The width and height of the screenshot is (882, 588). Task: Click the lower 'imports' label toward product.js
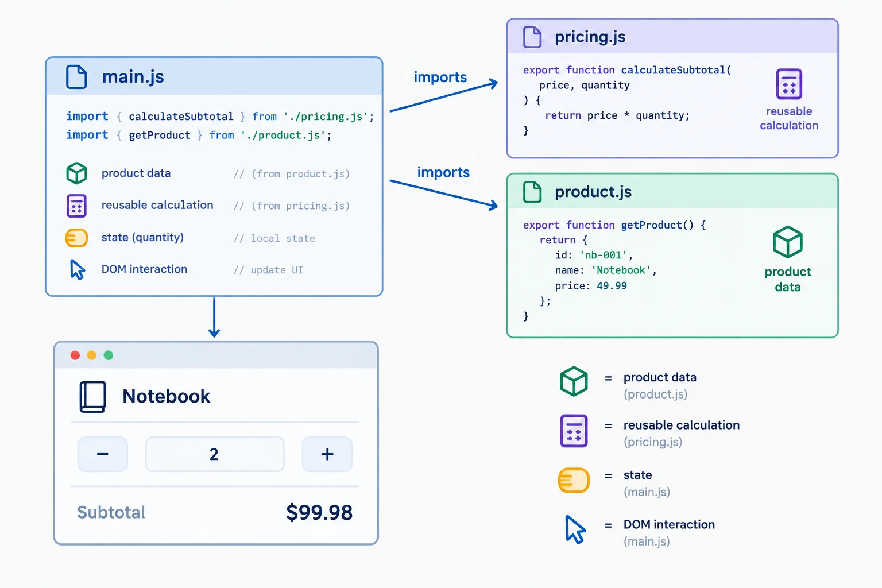pyautogui.click(x=443, y=172)
